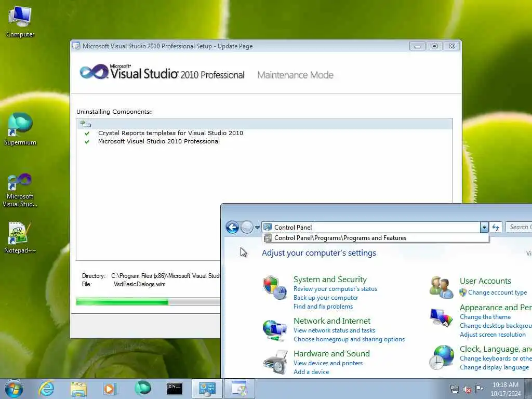Switch to the Visual Studio setup taskbar button

click(x=239, y=389)
